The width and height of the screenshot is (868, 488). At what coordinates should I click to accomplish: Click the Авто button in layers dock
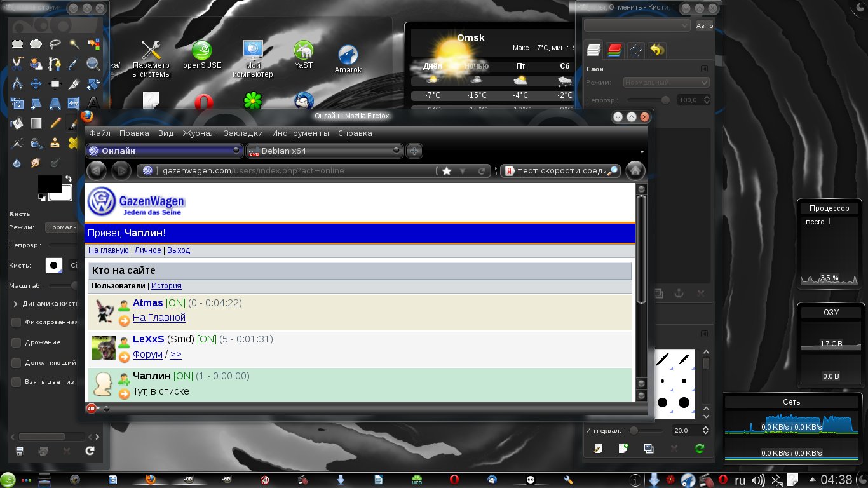pyautogui.click(x=705, y=26)
